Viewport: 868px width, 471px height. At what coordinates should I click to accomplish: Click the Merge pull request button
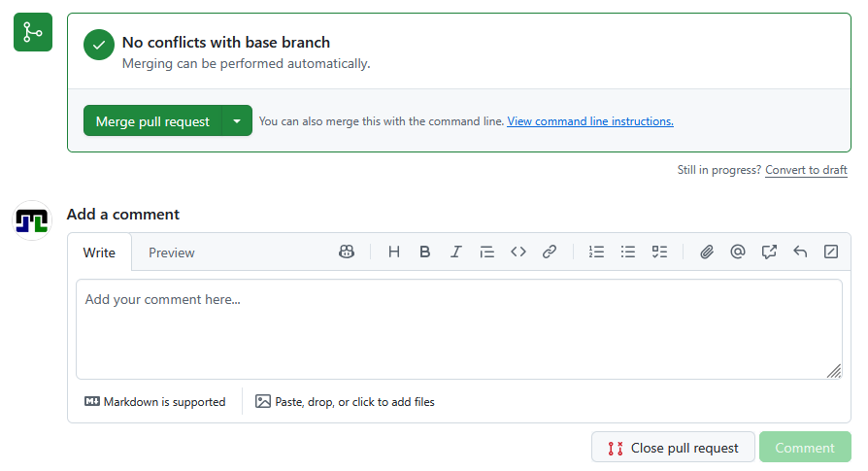pos(152,120)
